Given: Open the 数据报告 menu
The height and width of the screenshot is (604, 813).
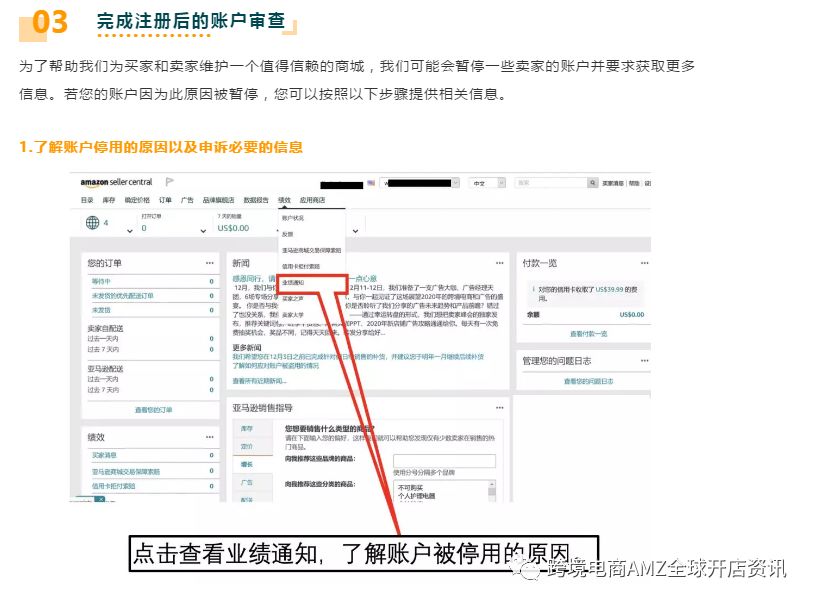Looking at the screenshot, I should (256, 200).
